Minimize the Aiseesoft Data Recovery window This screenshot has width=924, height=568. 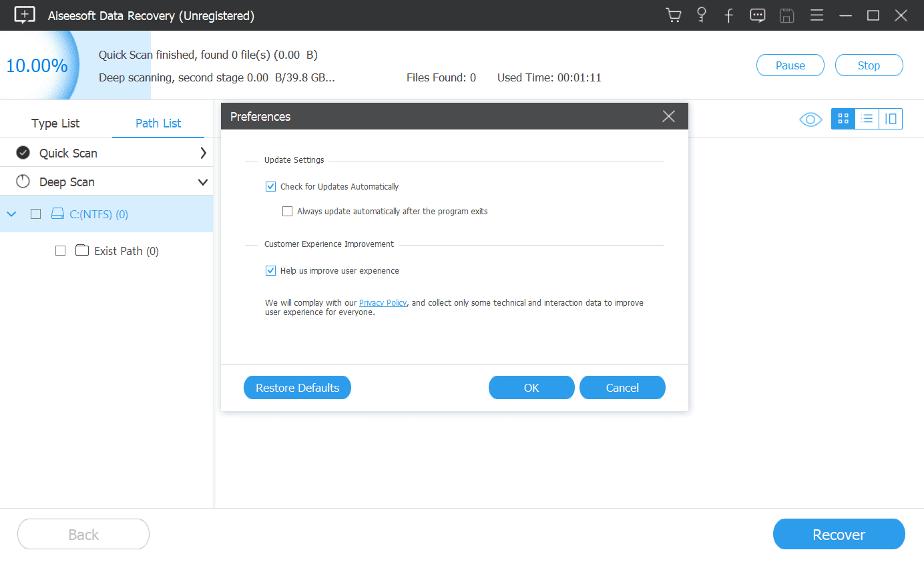coord(846,15)
